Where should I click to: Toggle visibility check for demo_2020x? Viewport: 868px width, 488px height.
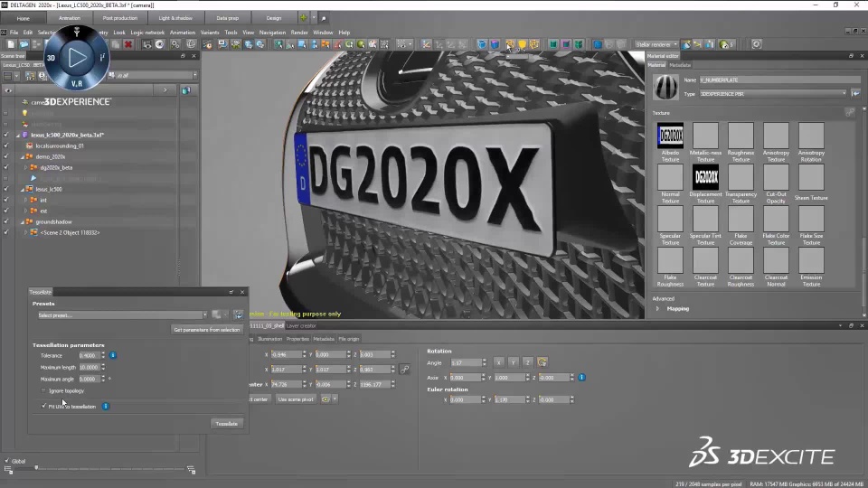tap(6, 156)
